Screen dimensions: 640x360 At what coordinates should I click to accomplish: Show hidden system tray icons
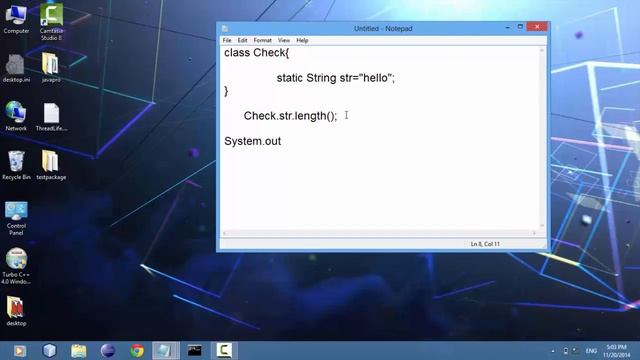pyautogui.click(x=553, y=351)
